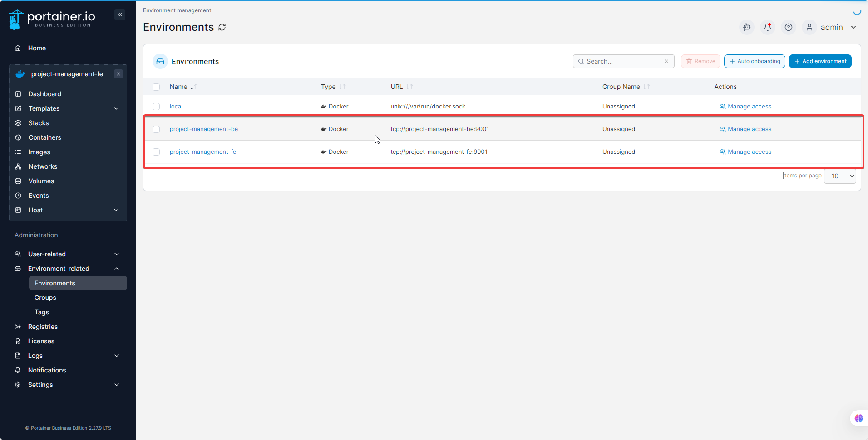Select the project-management-be row checkbox
This screenshot has height=440, width=868.
pos(156,129)
